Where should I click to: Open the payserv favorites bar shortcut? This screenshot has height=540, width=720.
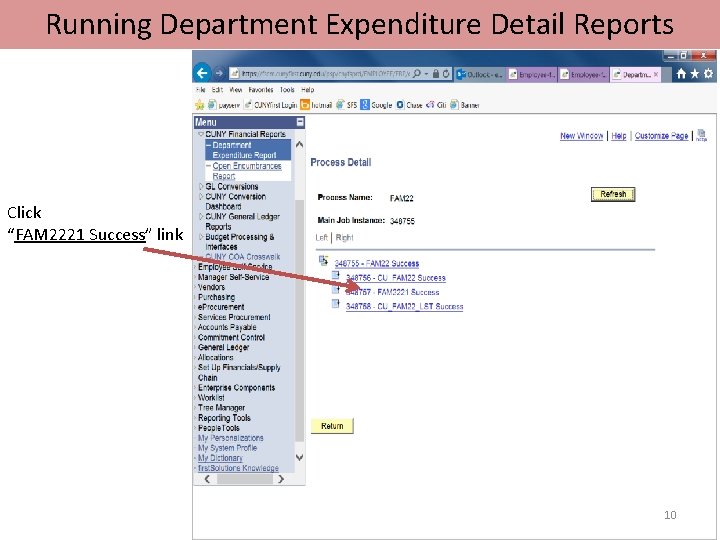point(224,105)
